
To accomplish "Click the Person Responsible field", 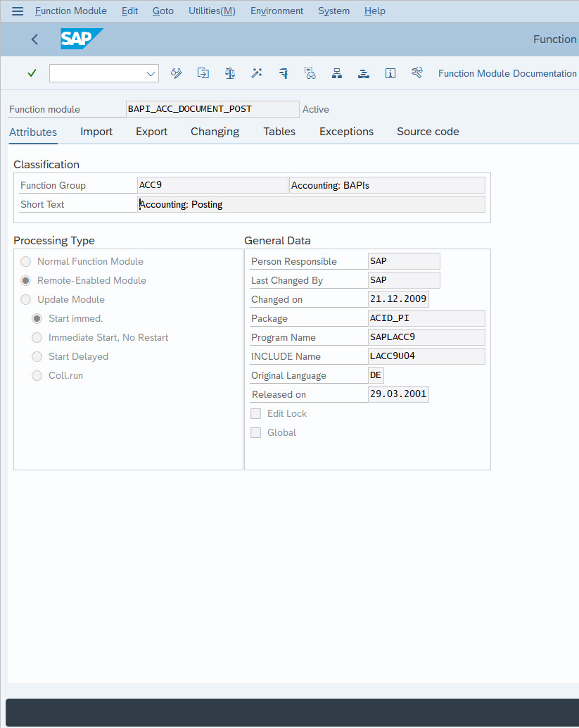I will 404,261.
